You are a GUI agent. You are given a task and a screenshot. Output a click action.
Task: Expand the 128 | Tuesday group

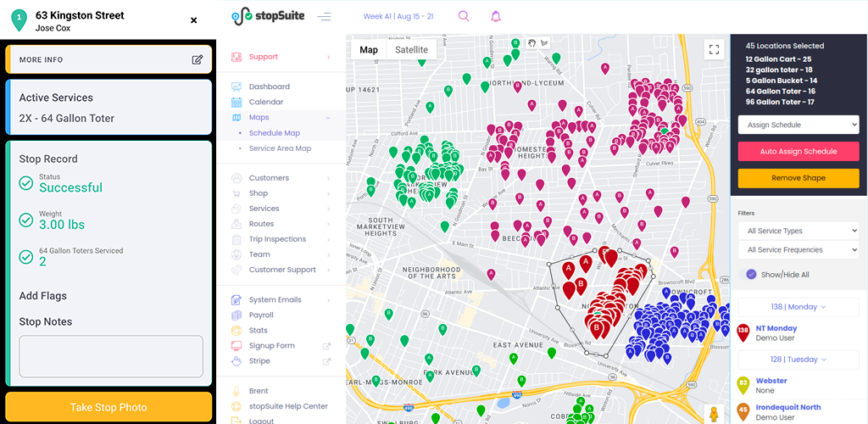pos(798,360)
